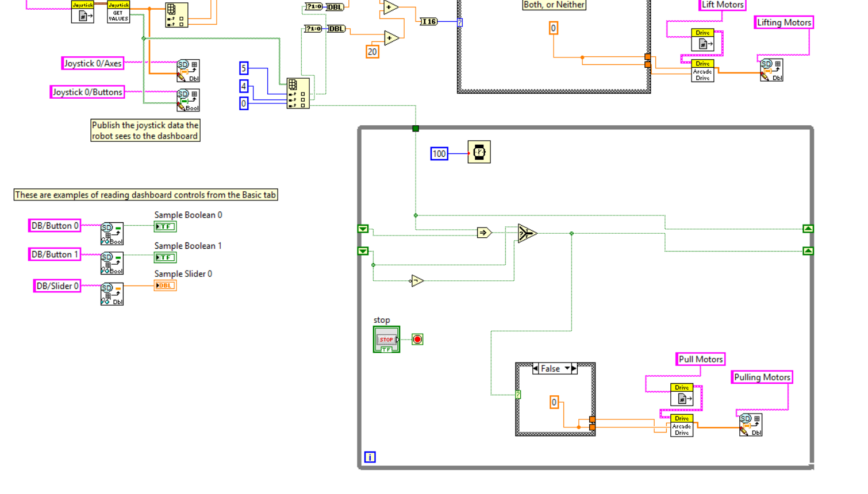This screenshot has width=868, height=494.
Task: Click the case selector terminal question mark
Action: click(518, 395)
